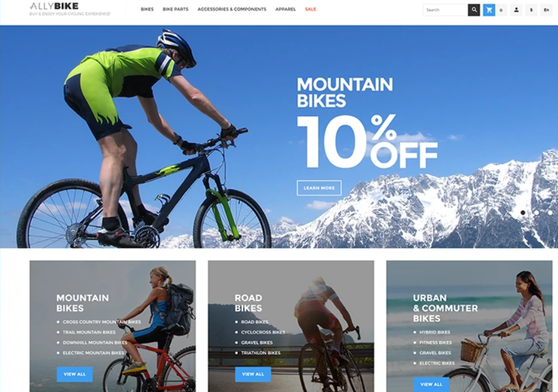Click the AllyBike logo
Screen dimensions: 558x392
coord(54,6)
